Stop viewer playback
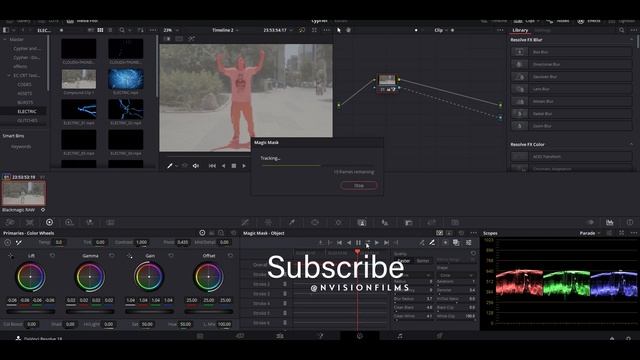 click(233, 166)
